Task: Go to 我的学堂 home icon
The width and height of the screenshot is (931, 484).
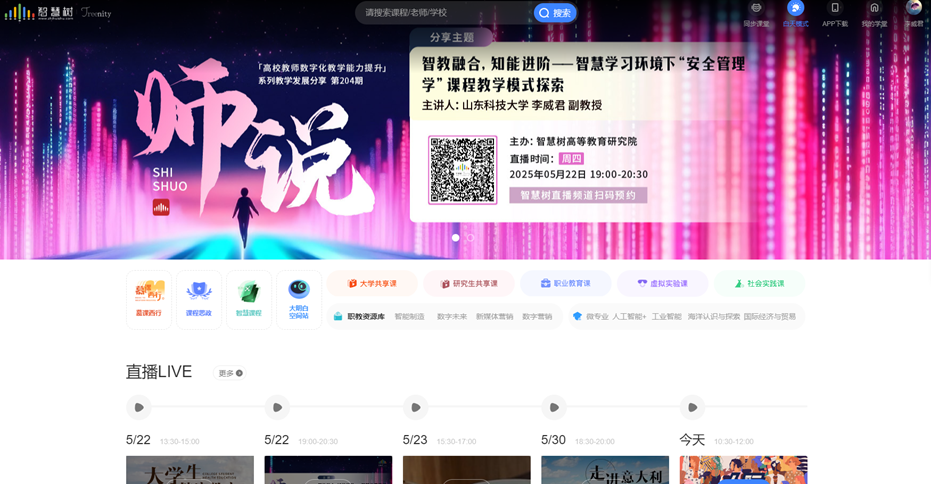Action: click(874, 13)
